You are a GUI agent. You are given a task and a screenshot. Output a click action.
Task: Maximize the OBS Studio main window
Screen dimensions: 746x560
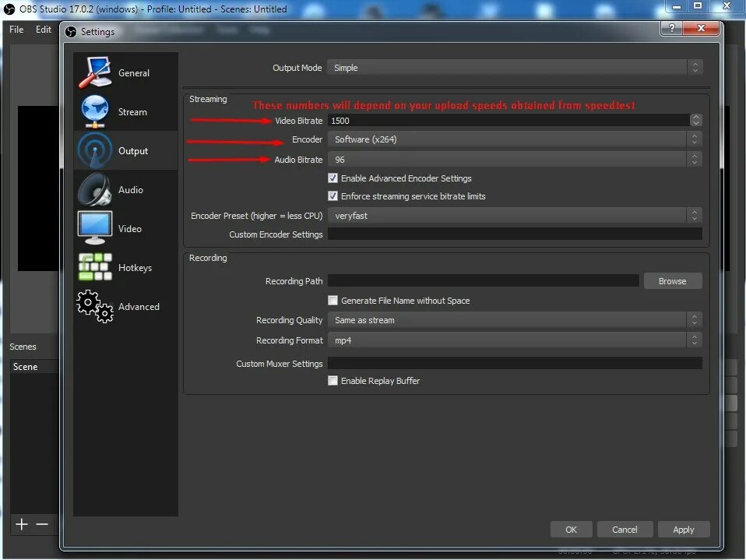[x=698, y=6]
